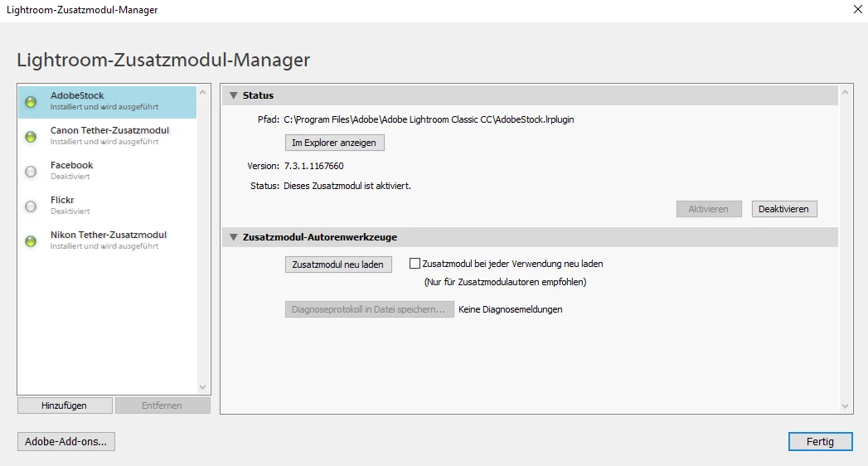Viewport: 868px width, 466px height.
Task: Select the Facebook plug-in entry
Action: coord(108,171)
